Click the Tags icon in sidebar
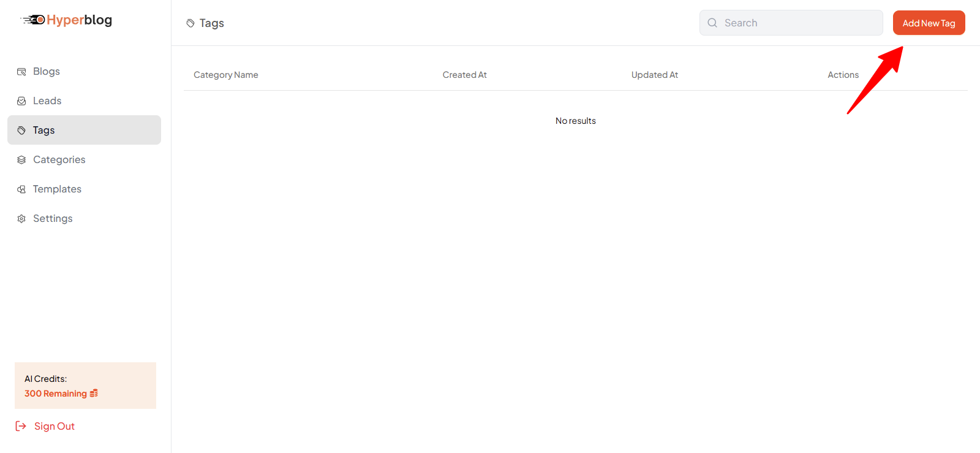Image resolution: width=980 pixels, height=453 pixels. click(x=21, y=131)
